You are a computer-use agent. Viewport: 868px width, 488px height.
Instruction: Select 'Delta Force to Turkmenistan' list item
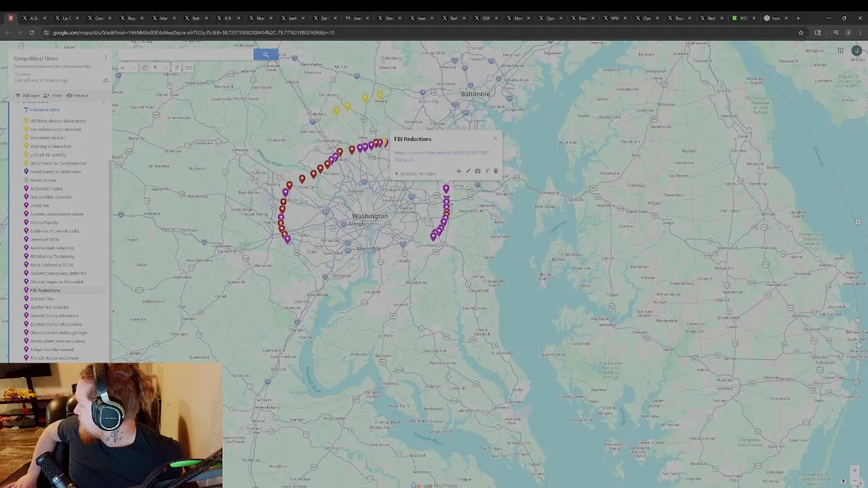point(58,163)
